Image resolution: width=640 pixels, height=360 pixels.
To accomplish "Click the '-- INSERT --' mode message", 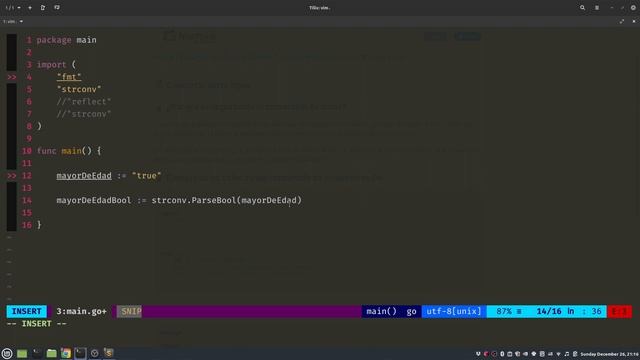I will [x=37, y=324].
